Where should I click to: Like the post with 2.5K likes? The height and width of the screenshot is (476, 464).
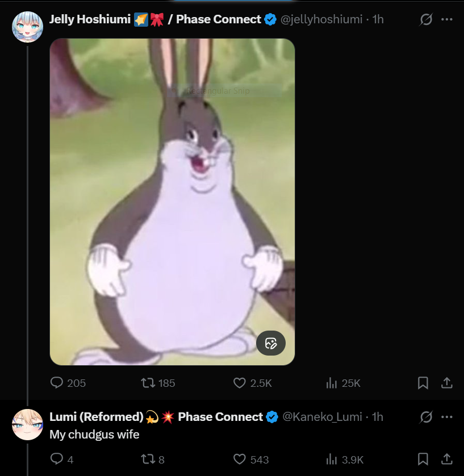click(252, 383)
